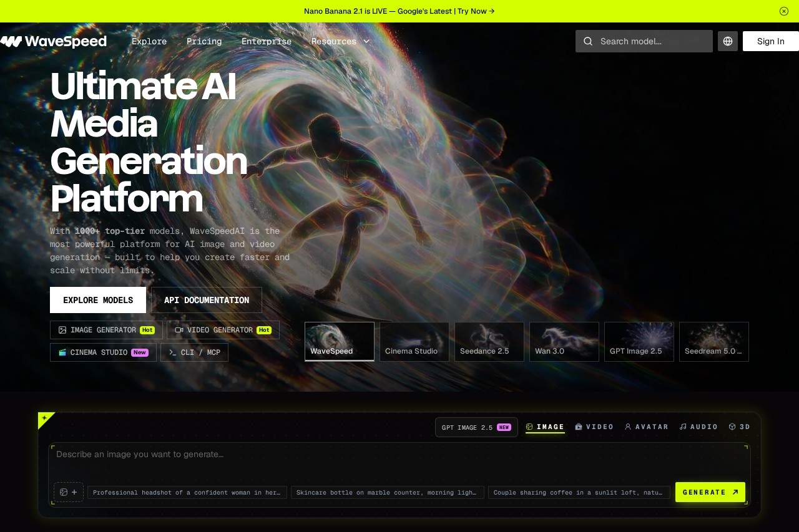Click the Sign In button
Image resolution: width=799 pixels, height=532 pixels.
[771, 41]
